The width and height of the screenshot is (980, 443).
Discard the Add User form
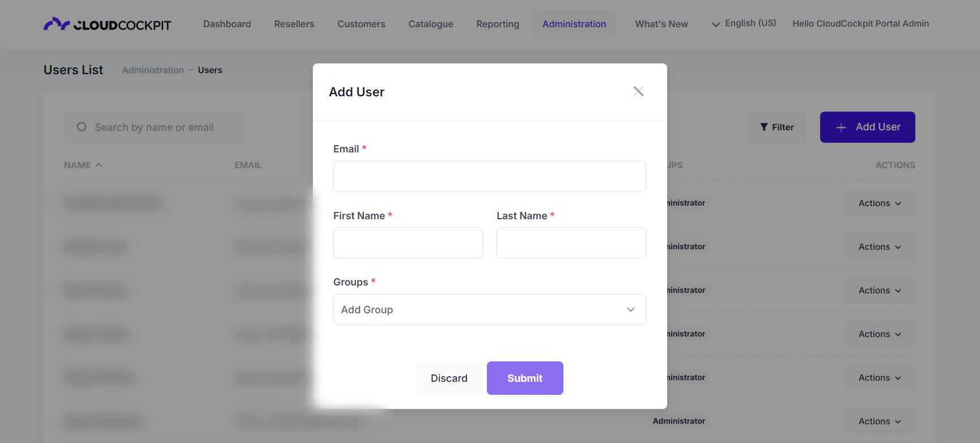coord(449,378)
